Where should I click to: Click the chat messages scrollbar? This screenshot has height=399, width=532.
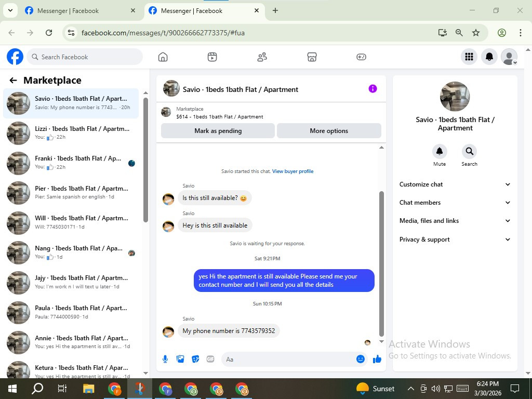click(381, 263)
